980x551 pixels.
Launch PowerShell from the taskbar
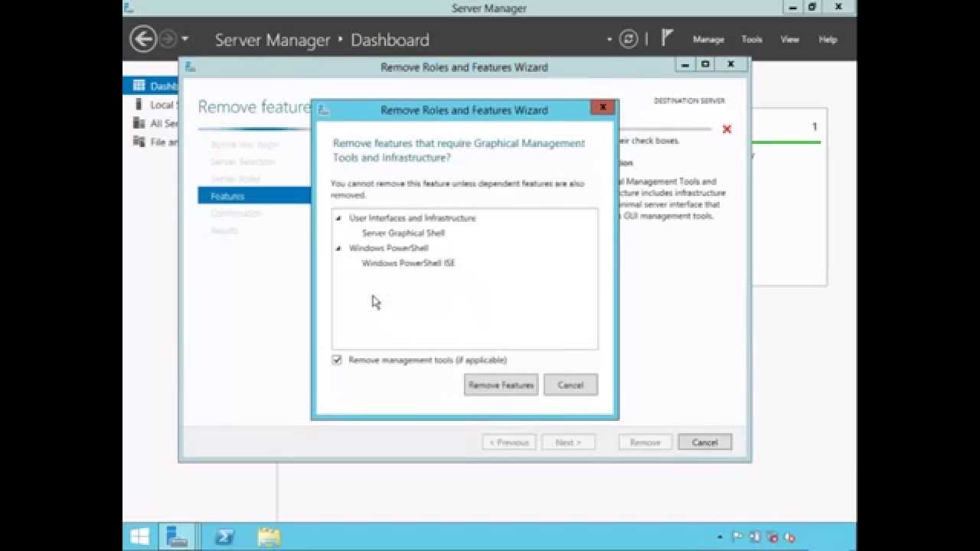pos(224,536)
